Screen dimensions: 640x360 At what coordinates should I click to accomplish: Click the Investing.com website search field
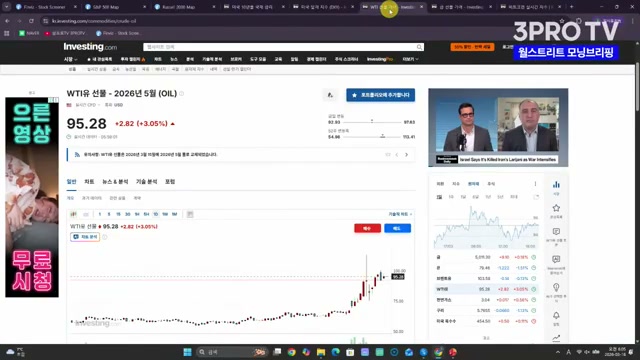[284, 47]
